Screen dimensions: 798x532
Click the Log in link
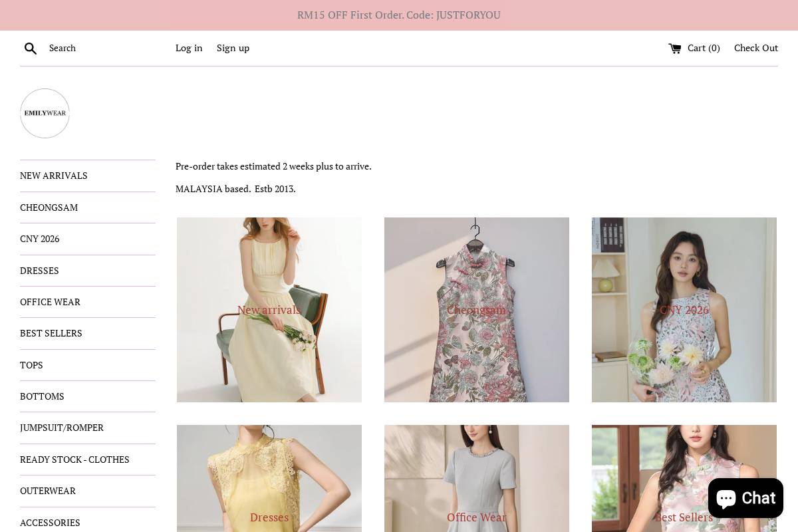coord(189,48)
